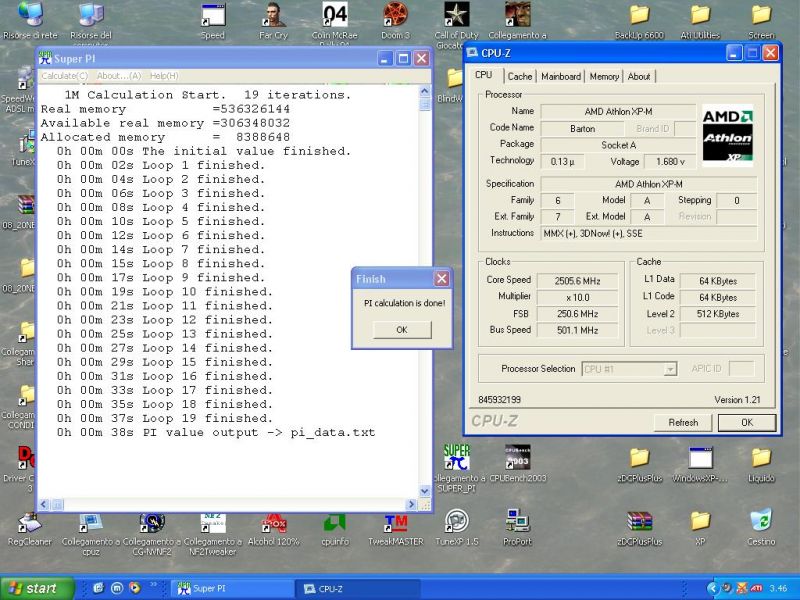Activate Super PI taskbar button

(232, 588)
